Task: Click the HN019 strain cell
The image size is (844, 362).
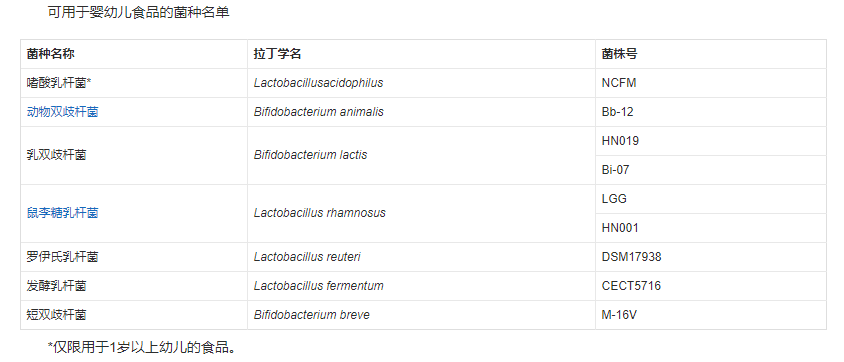Action: coord(711,141)
